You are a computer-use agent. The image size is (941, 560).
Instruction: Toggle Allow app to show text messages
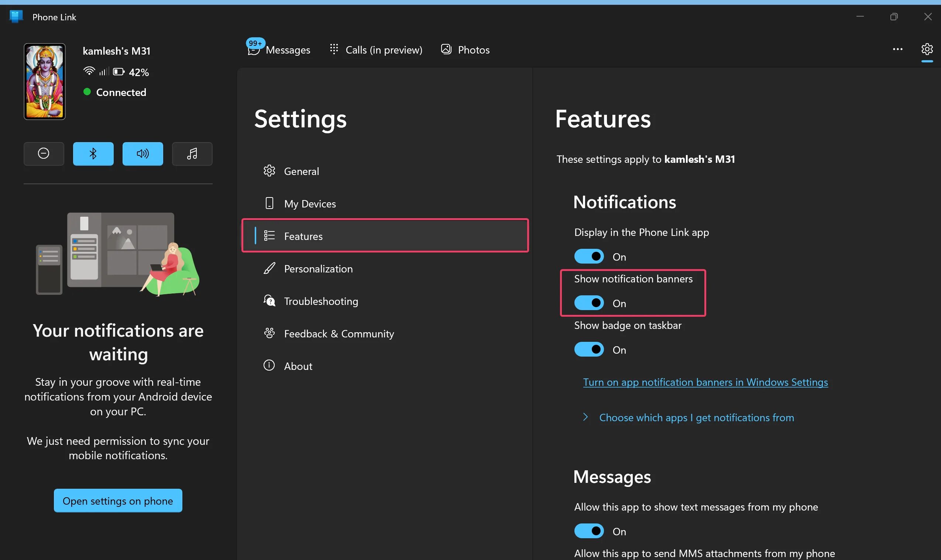tap(589, 531)
